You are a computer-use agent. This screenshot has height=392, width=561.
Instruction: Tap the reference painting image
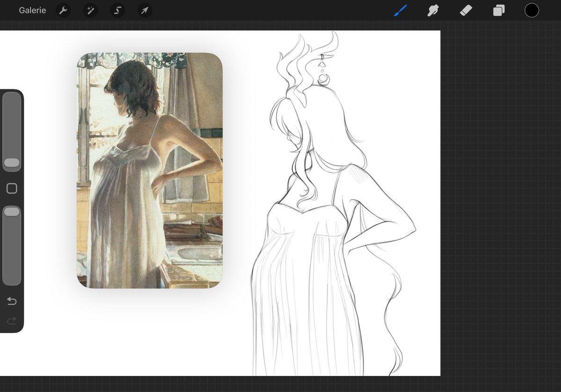pos(150,170)
